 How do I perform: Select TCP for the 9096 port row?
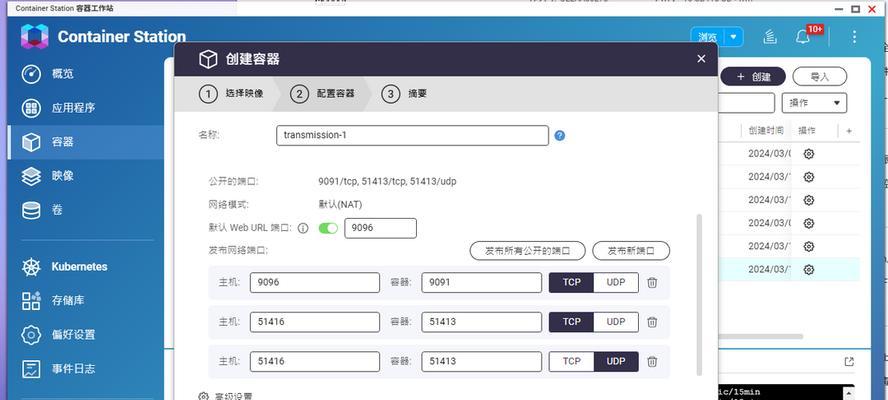click(571, 282)
